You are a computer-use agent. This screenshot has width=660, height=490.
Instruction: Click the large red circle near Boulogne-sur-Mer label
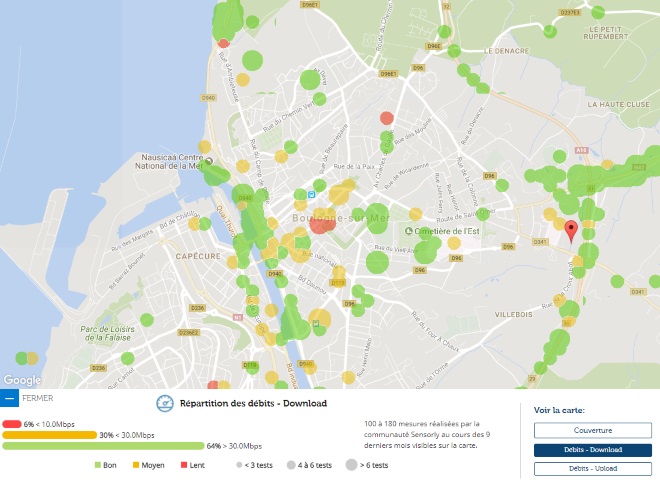[x=321, y=224]
